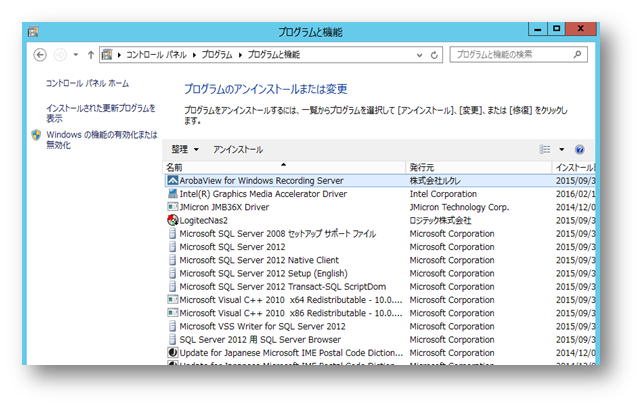Sort by the install date column header
Viewport: 642px width, 407px height.
pyautogui.click(x=574, y=167)
